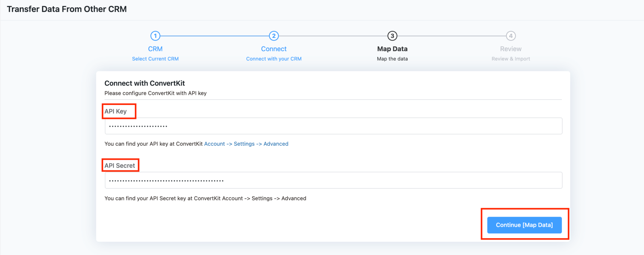Viewport: 644px width, 255px height.
Task: Click the 'Map the data' subtitle
Action: click(392, 59)
